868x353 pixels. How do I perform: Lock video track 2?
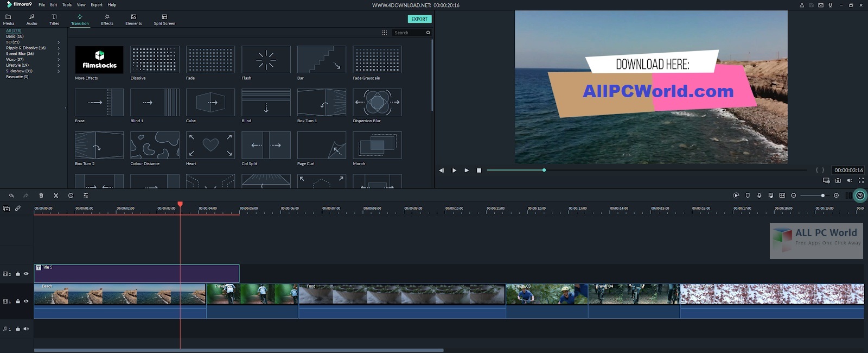coord(18,274)
